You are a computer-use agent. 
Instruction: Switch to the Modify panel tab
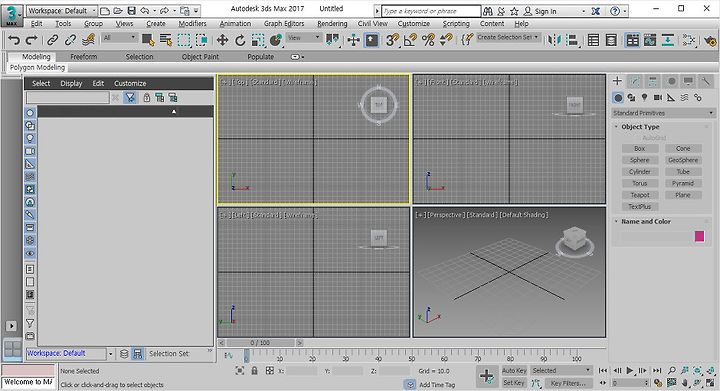click(635, 81)
